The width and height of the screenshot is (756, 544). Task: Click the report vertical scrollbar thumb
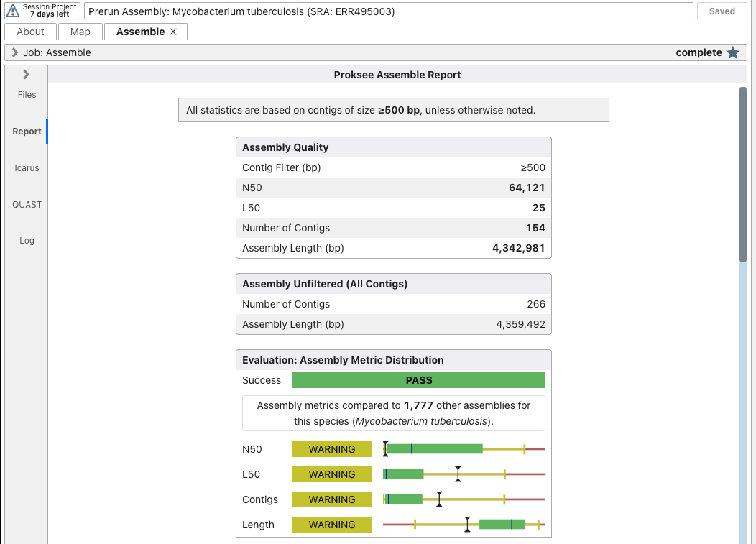743,175
